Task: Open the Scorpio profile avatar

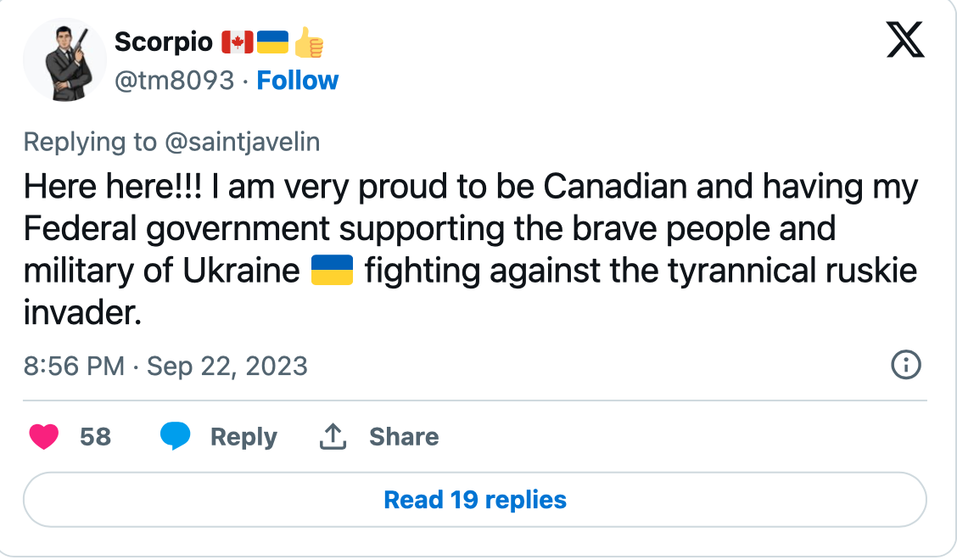Action: pos(64,60)
